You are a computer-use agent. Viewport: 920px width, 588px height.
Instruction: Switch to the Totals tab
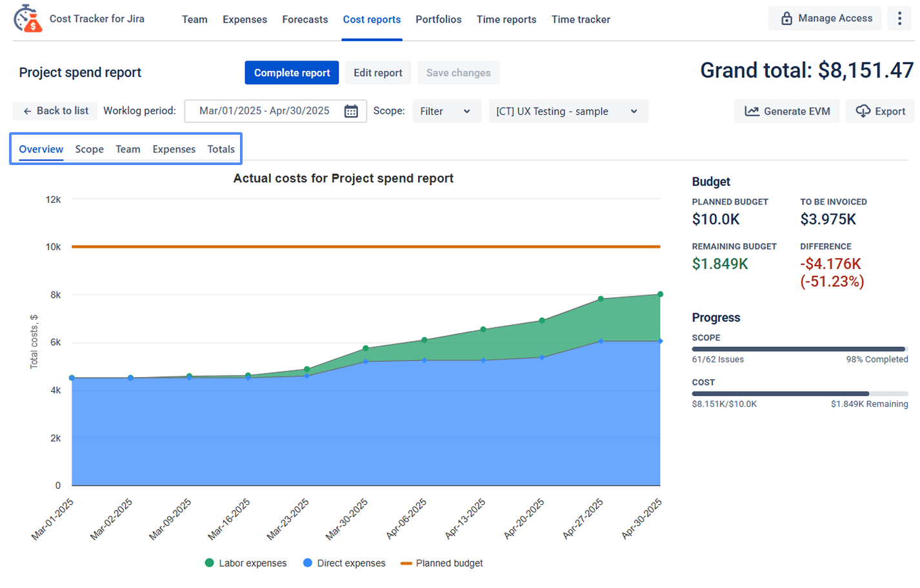(221, 150)
